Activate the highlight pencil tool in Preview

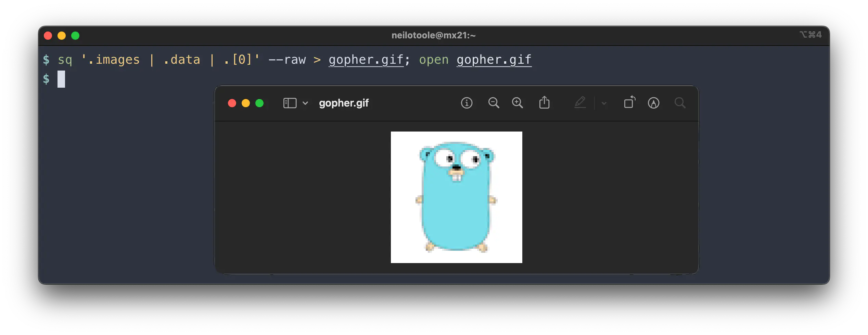pyautogui.click(x=580, y=102)
